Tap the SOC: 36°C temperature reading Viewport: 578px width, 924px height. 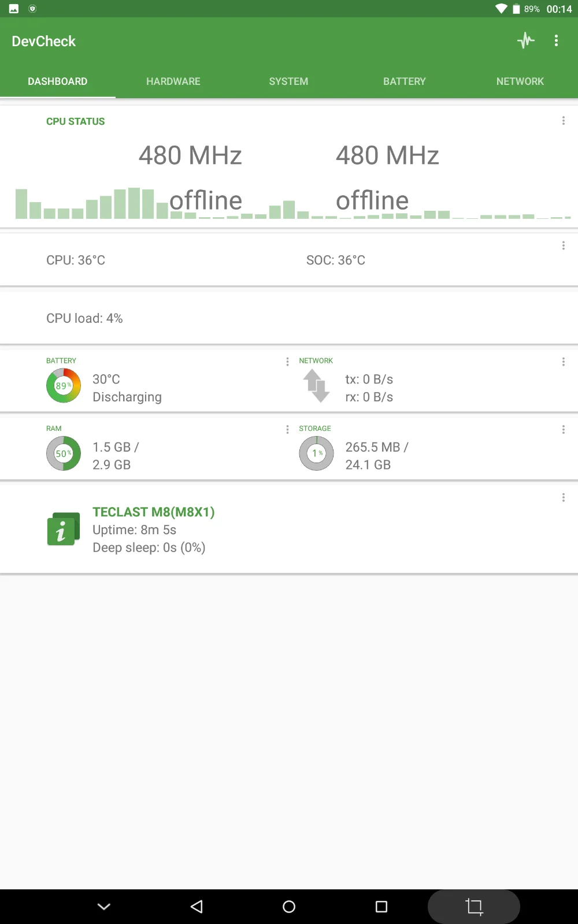336,260
